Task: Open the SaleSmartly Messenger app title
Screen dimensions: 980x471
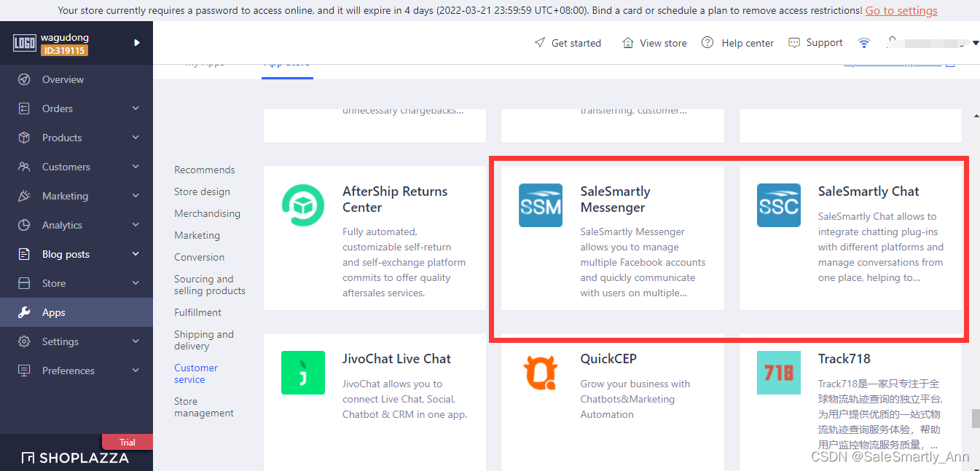Action: (616, 199)
